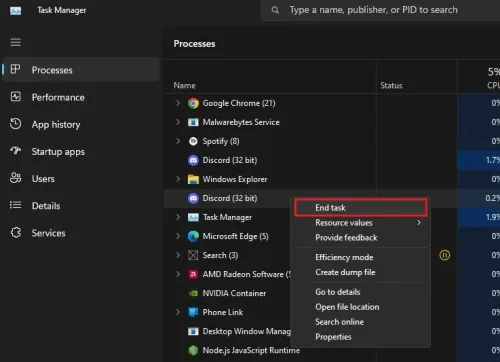Click the Performance sidebar icon
Viewport: 500px width, 362px height.
[15, 97]
